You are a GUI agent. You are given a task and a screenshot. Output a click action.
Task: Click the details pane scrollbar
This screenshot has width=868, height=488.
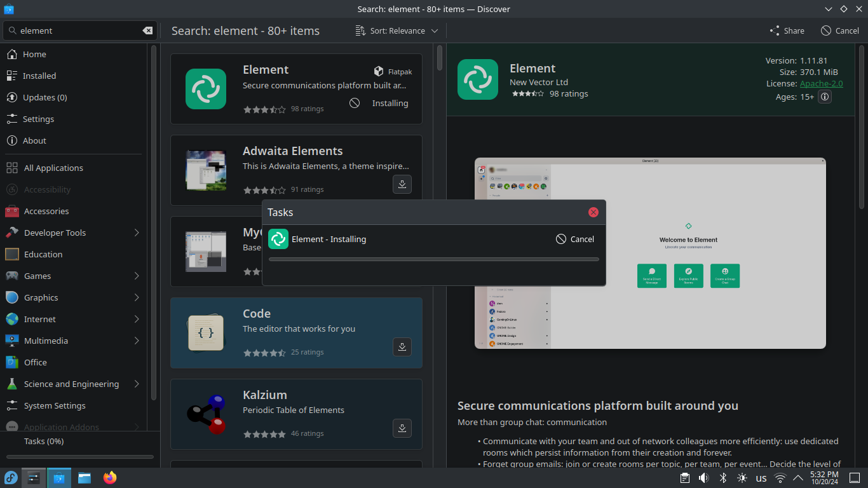click(862, 126)
